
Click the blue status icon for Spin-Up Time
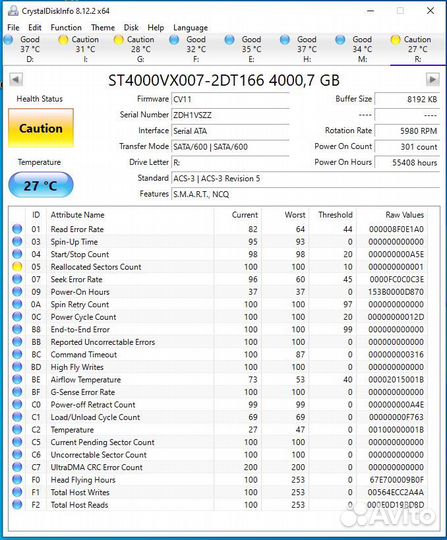17,242
